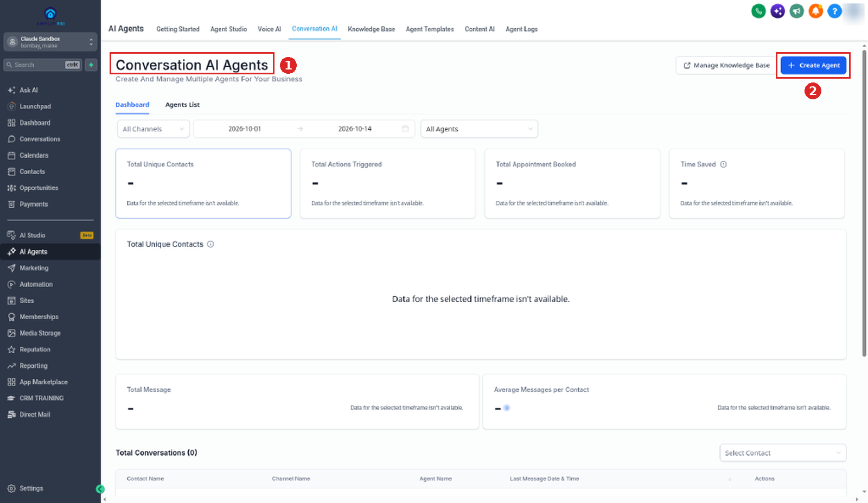Viewport: 868px width, 503px height.
Task: Select the Total Appointment Booked card
Action: coord(572,183)
